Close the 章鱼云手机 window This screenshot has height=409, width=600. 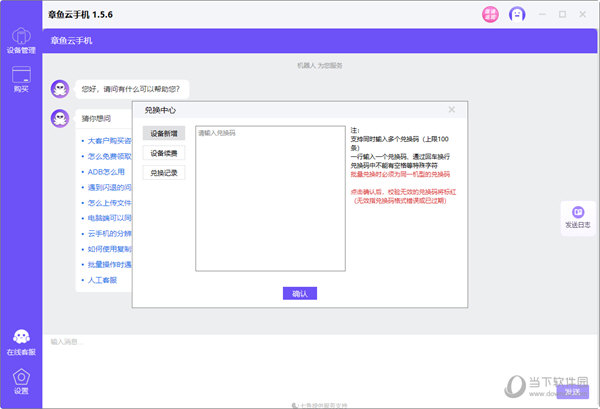[582, 15]
